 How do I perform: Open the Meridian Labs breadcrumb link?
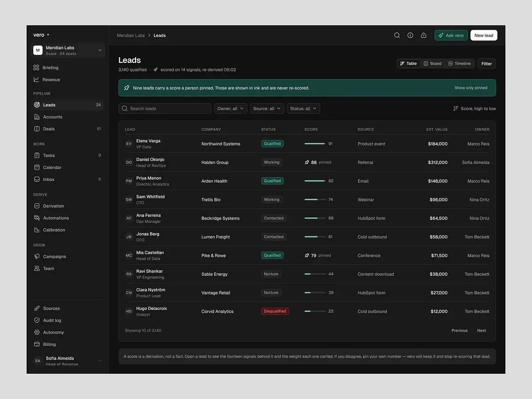click(131, 35)
